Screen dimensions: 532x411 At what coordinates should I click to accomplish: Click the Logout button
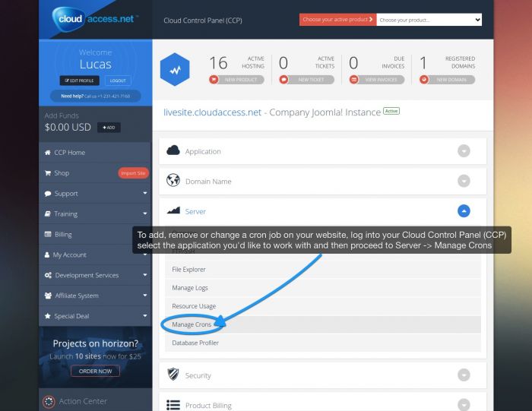click(x=118, y=81)
